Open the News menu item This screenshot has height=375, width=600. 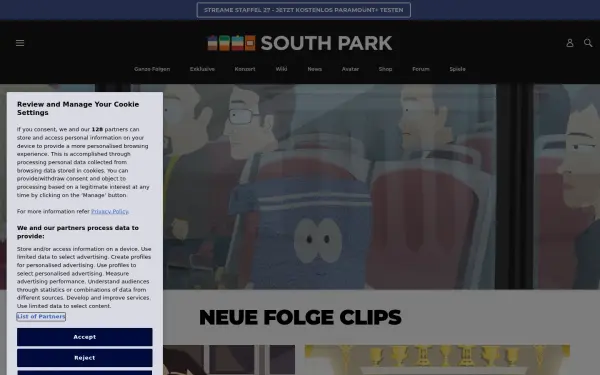tap(315, 69)
